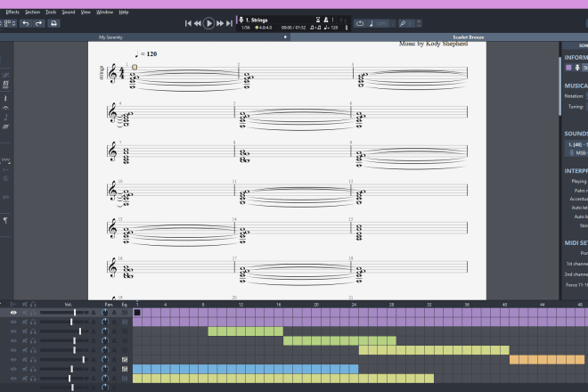Open the tempo ♩=120 setting in the LCD
The width and height of the screenshot is (588, 392).
331,28
